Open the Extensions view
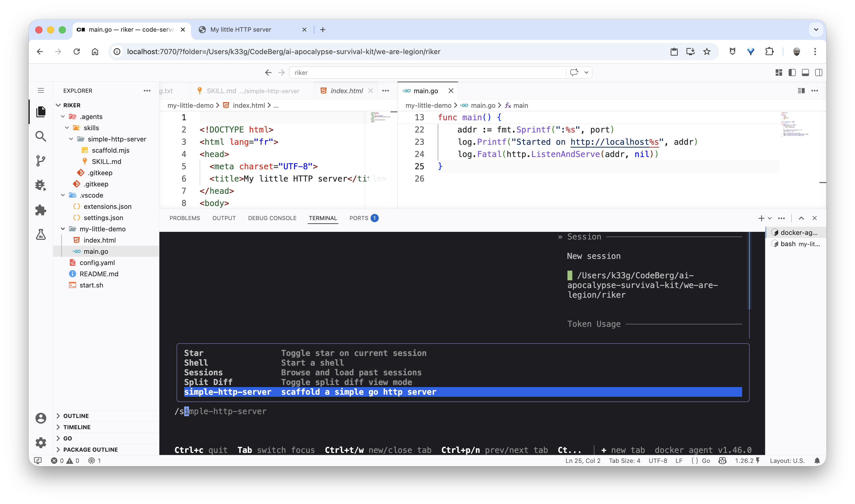Image resolution: width=855 pixels, height=504 pixels. (41, 210)
